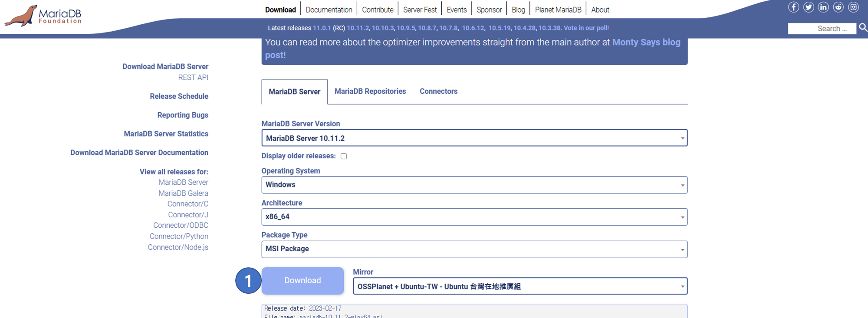Viewport: 868px width, 318px height.
Task: View all releases for MariaDB Server
Action: tap(183, 182)
